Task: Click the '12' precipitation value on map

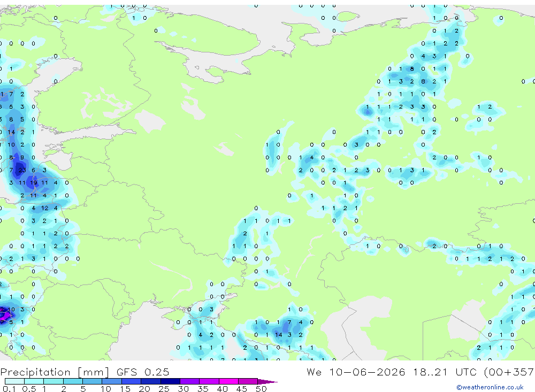Action: (x=45, y=208)
